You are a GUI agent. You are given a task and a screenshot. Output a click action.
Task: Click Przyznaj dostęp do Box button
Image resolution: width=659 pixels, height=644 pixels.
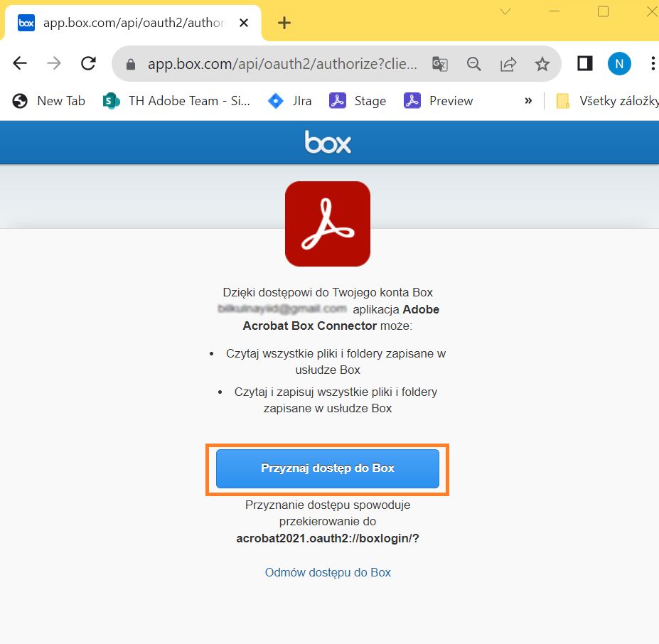pyautogui.click(x=328, y=468)
